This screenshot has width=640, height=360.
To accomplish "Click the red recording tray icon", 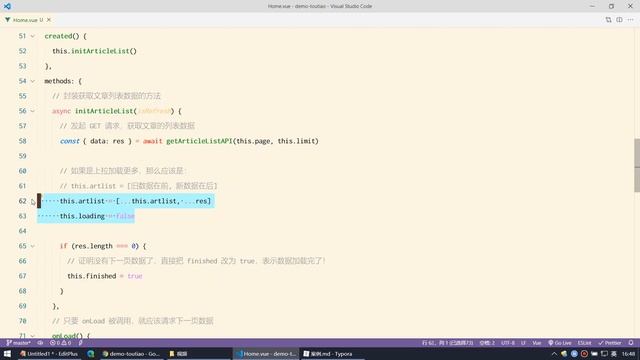I will (x=584, y=354).
